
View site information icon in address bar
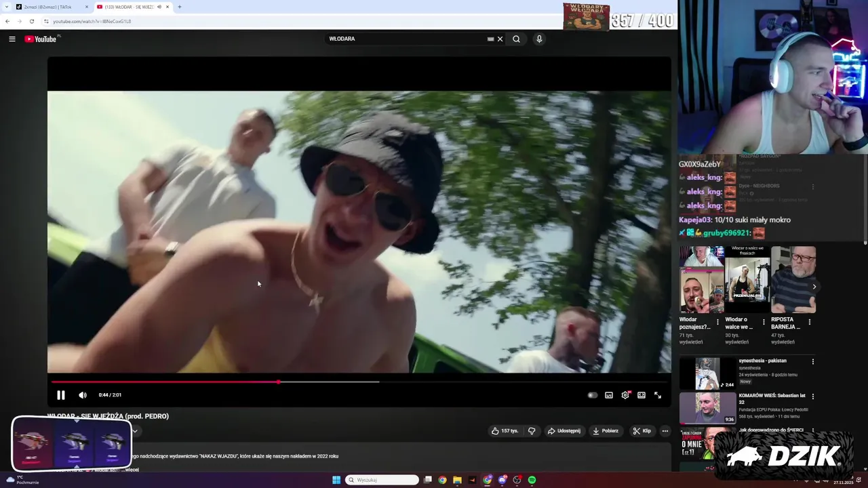46,21
